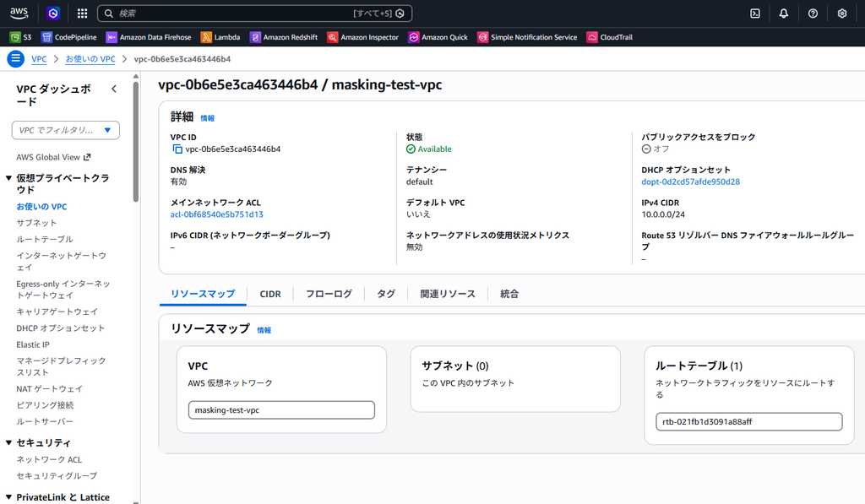This screenshot has width=865, height=504.
Task: Open the VPC filter dropdown
Action: (66, 130)
